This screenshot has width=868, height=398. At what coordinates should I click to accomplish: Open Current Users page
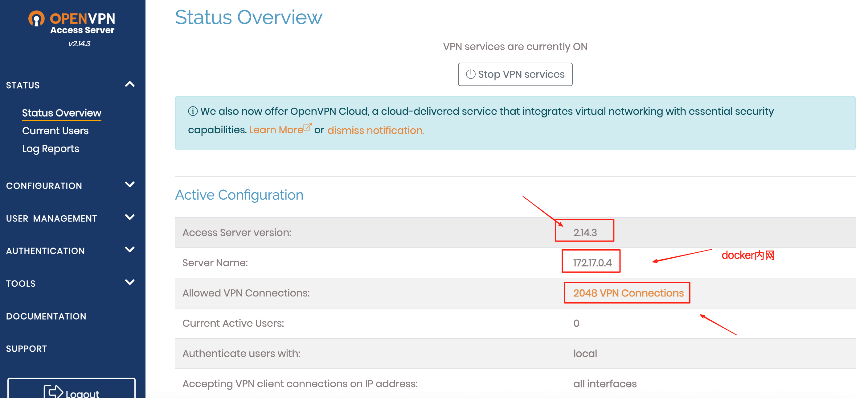point(55,131)
